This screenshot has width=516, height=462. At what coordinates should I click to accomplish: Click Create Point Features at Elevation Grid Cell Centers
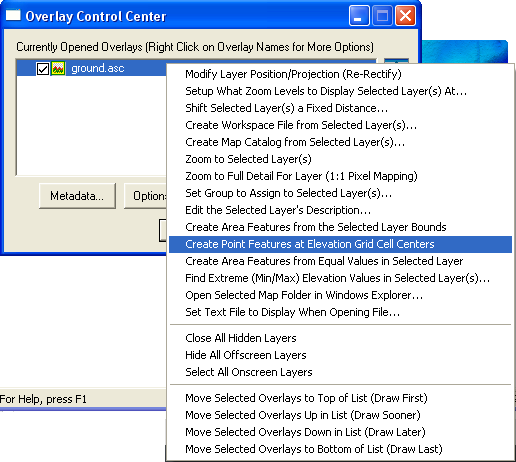340,244
